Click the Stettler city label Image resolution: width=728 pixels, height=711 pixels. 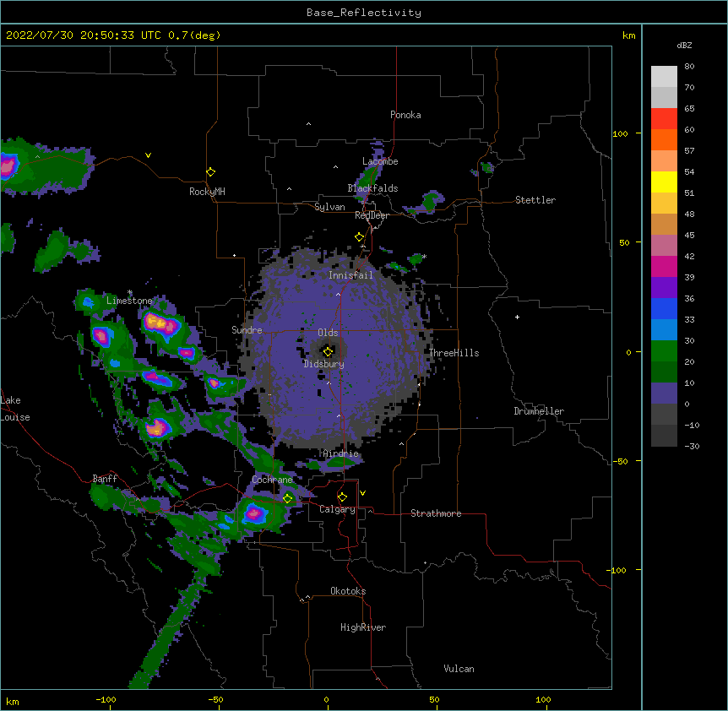535,200
